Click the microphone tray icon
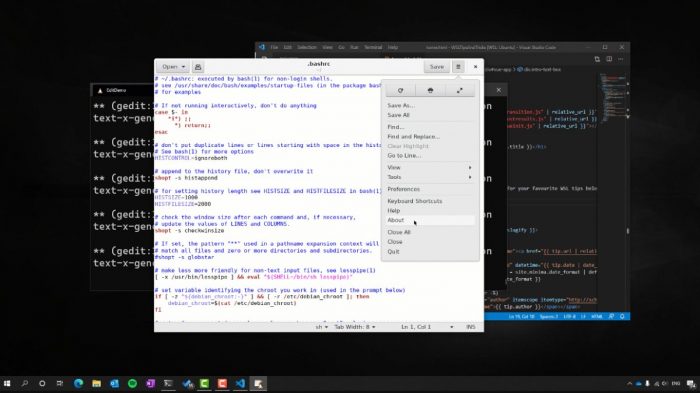Screen dimensions: 700x393 click(x=647, y=384)
